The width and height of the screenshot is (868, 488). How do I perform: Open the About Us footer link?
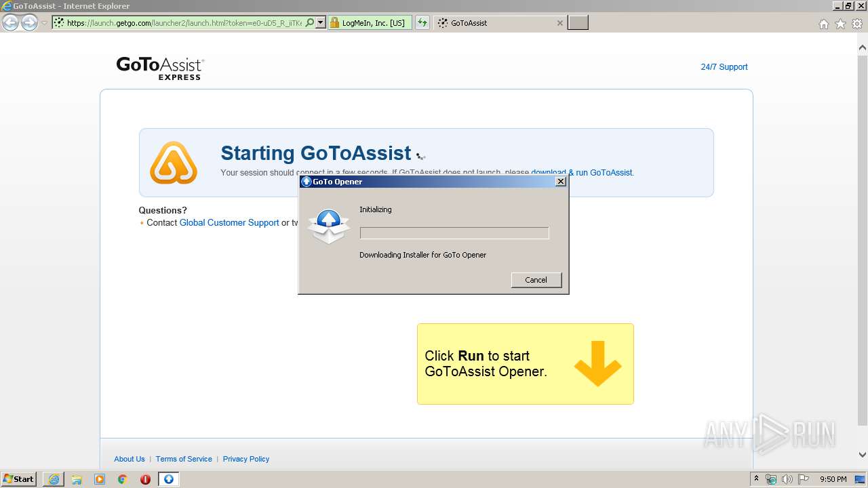coord(130,459)
